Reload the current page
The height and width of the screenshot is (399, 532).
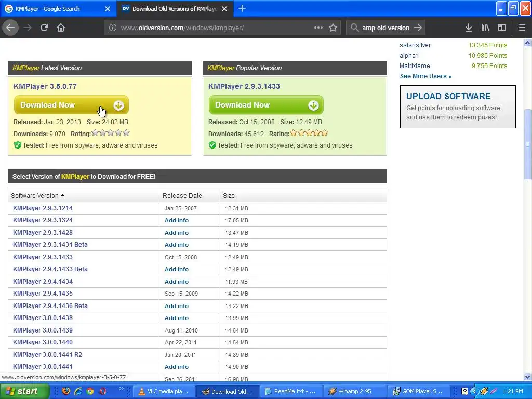pos(44,28)
